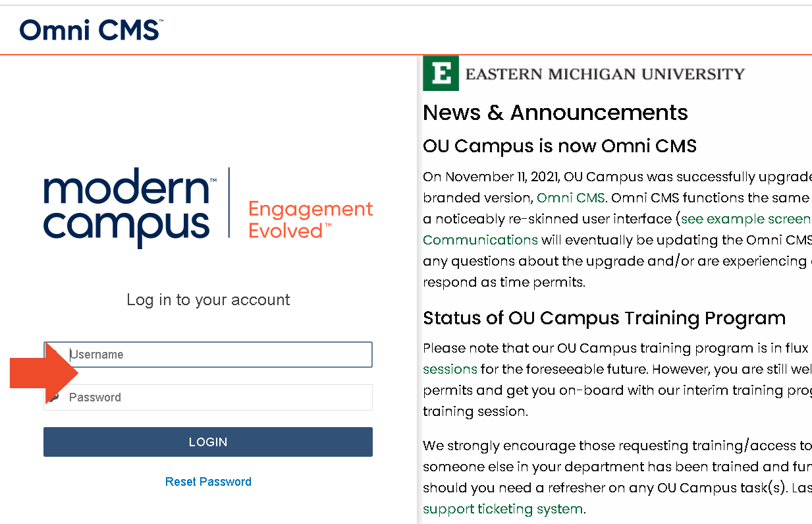Click the Eastern Michigan University wordmark
This screenshot has height=524, width=812.
point(605,74)
